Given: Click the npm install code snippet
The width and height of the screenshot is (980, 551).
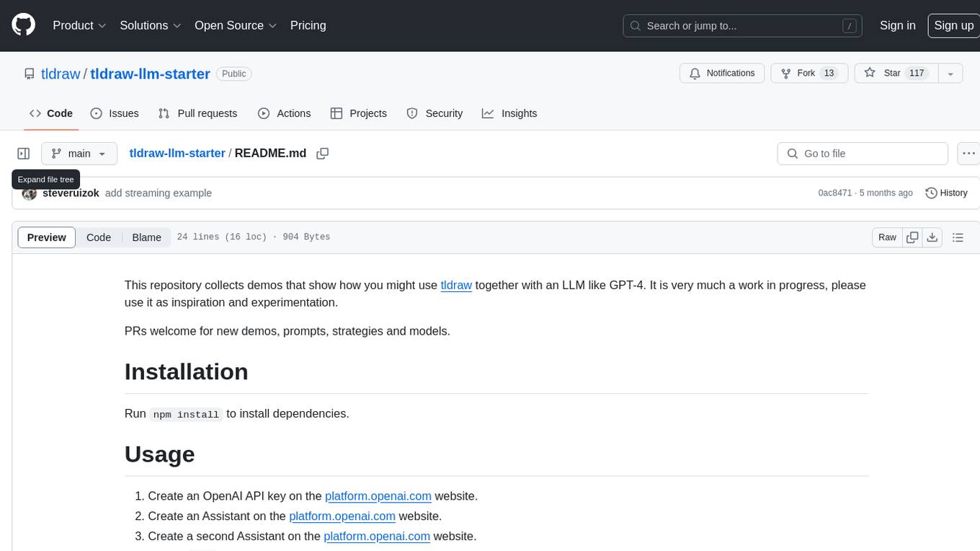Looking at the screenshot, I should [x=186, y=414].
